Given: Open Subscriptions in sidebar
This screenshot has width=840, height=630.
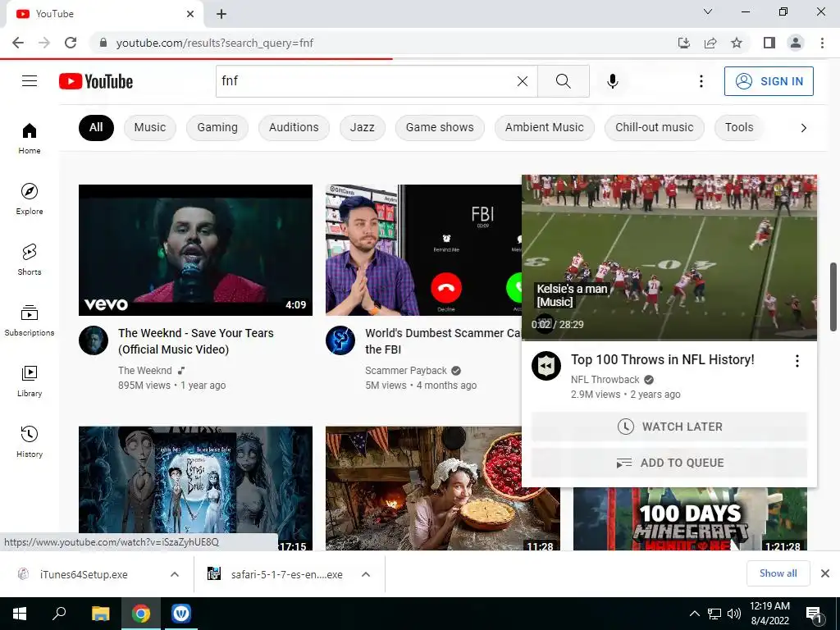Looking at the screenshot, I should pos(30,321).
